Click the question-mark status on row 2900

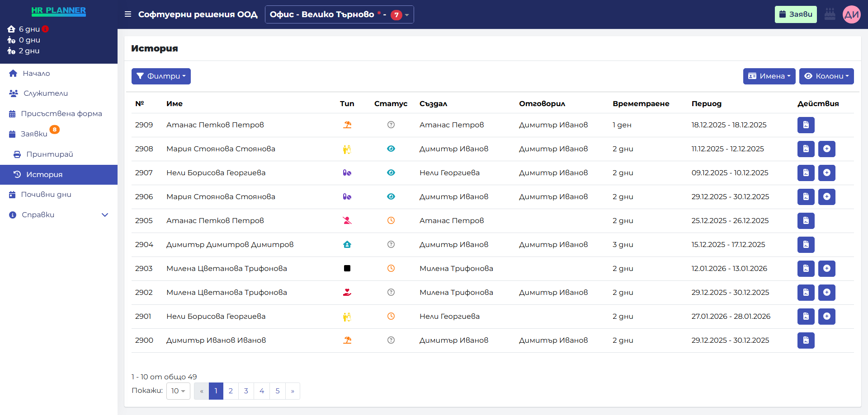pyautogui.click(x=391, y=340)
